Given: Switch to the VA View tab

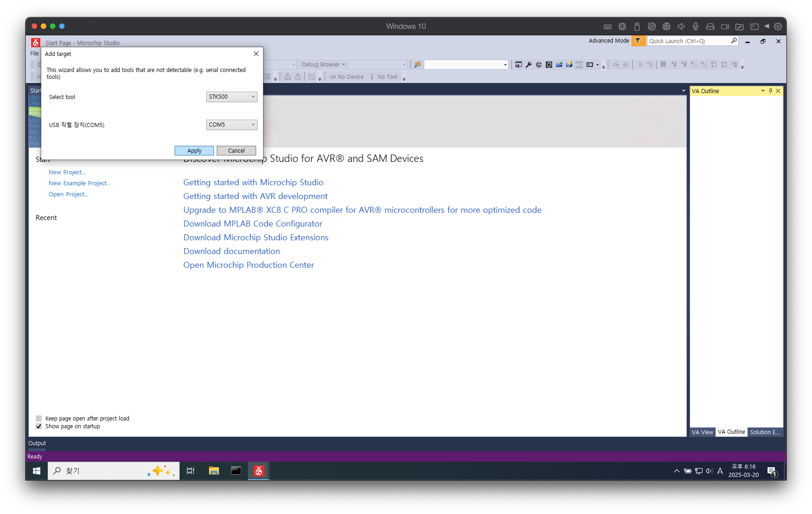Looking at the screenshot, I should click(x=702, y=432).
